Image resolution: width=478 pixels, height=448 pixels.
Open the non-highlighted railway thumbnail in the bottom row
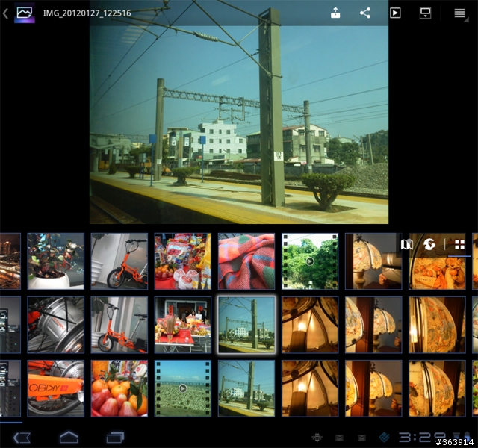click(246, 388)
